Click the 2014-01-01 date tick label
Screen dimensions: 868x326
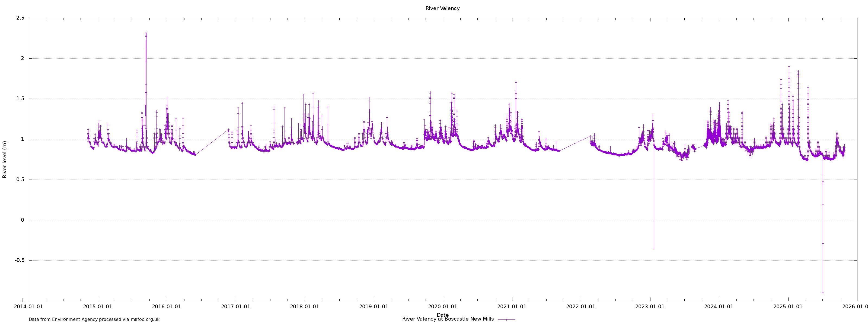tap(28, 307)
